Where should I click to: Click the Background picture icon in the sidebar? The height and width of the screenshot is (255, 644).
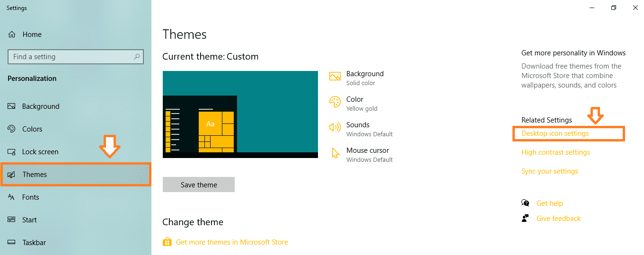tap(12, 106)
